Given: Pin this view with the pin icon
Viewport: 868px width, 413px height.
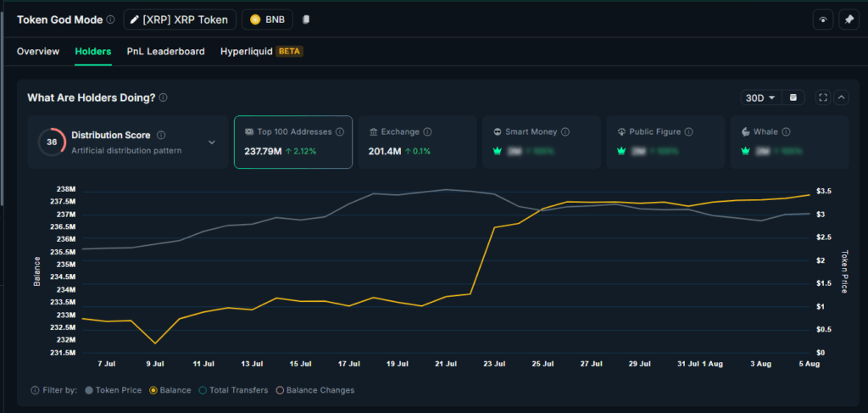Looking at the screenshot, I should [x=849, y=20].
